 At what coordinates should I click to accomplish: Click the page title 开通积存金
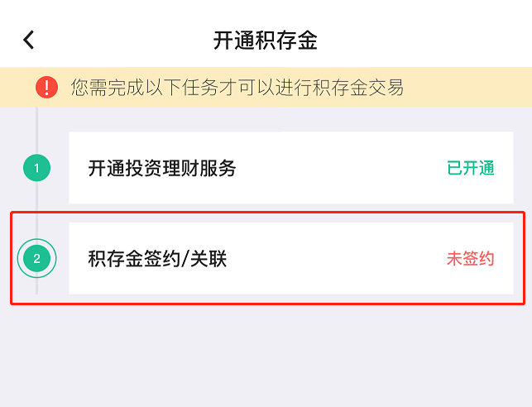(266, 41)
